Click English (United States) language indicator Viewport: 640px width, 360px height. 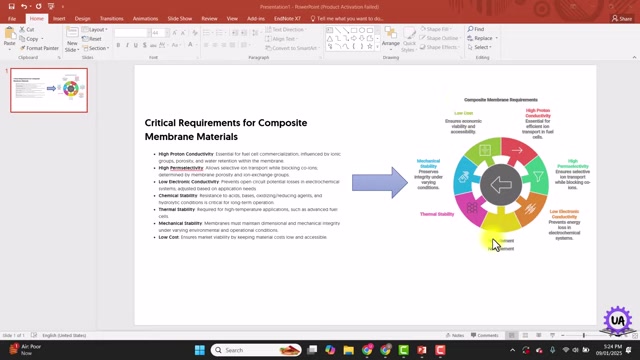(64, 335)
